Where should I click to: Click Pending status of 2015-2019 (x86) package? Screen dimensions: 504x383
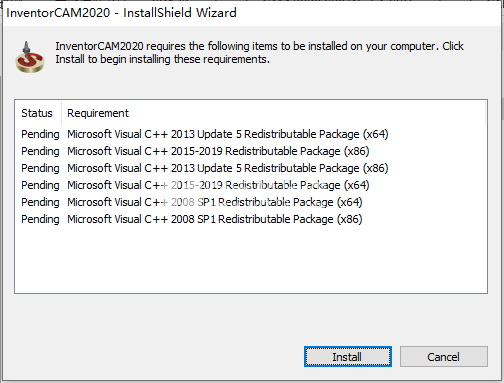pos(40,151)
